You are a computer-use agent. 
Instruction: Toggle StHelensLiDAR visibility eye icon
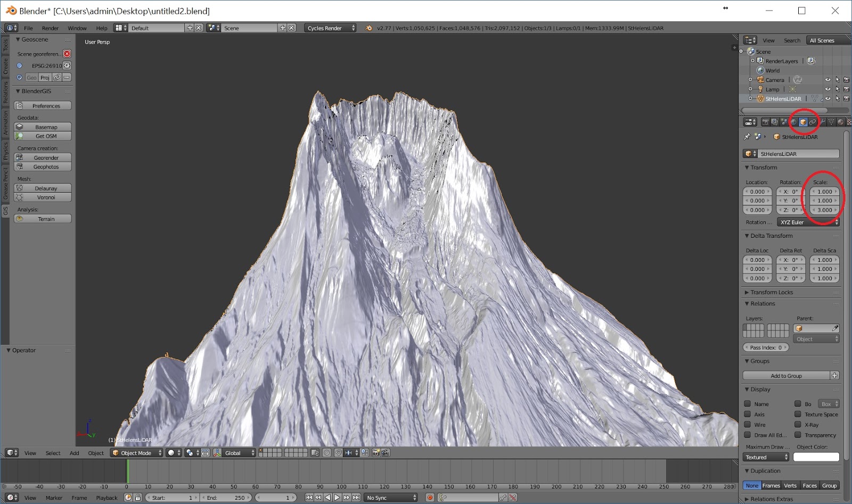[x=828, y=98]
